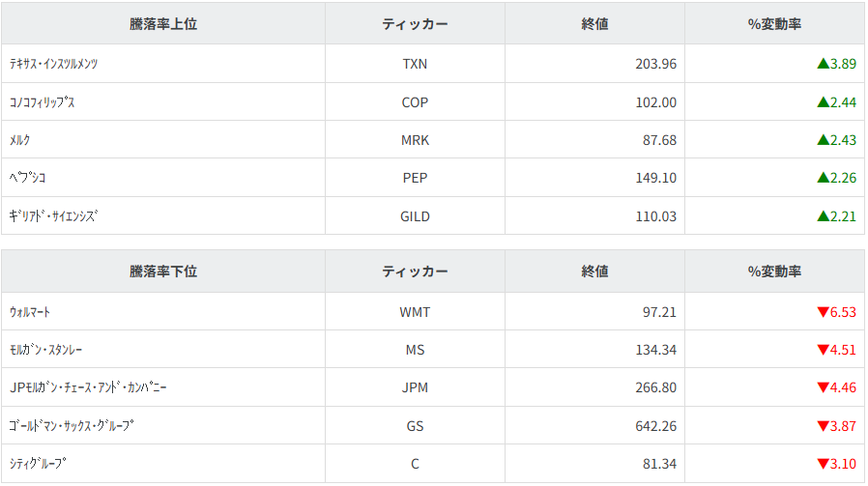Viewport: 868px width, 486px height.
Task: Click the ウォルマート company name
Action: click(30, 312)
